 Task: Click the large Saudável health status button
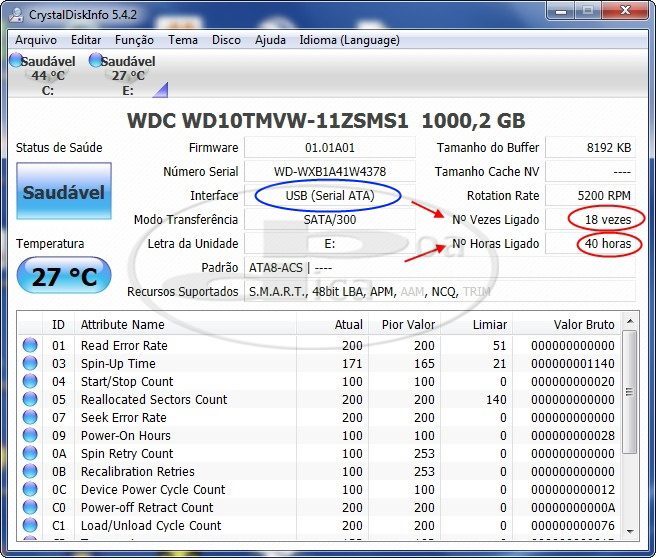[x=64, y=191]
